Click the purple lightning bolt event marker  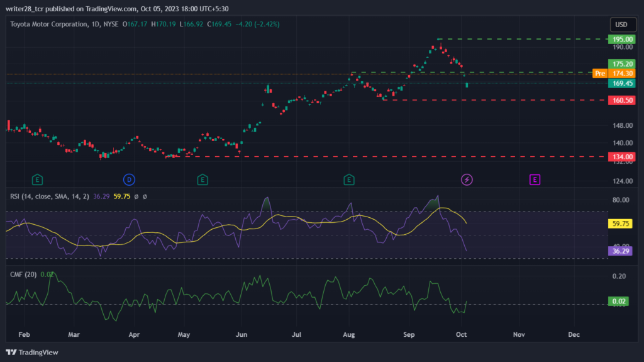coord(467,180)
